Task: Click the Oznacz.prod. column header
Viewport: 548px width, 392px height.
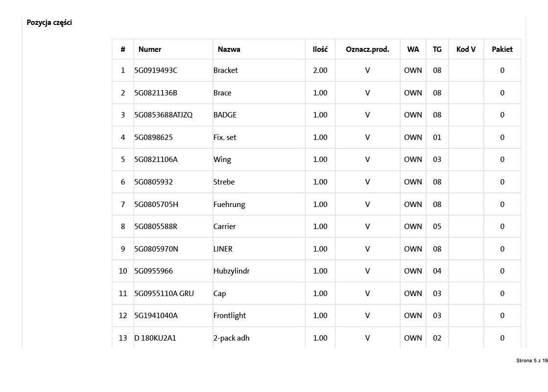Action: (x=367, y=49)
